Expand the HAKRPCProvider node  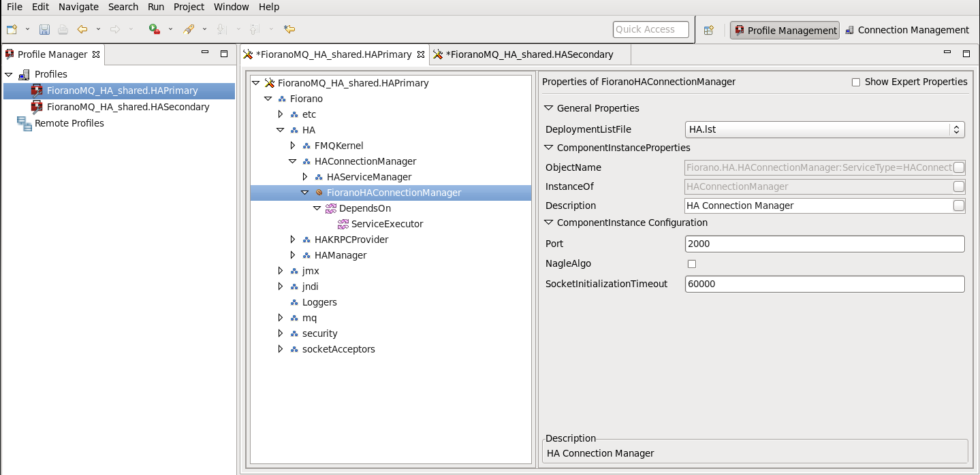(292, 240)
